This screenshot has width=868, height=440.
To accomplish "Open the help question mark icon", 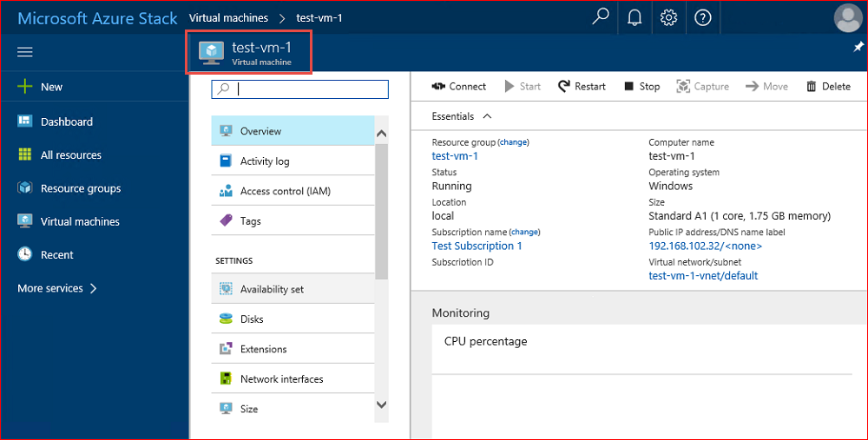I will tap(703, 17).
